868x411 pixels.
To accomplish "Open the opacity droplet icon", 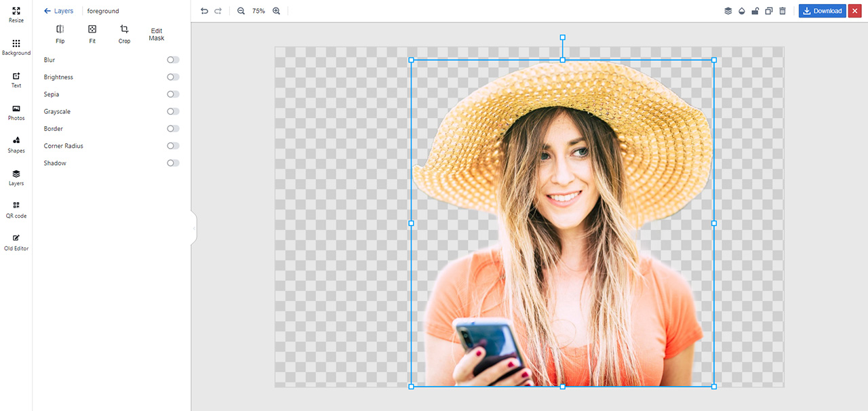I will (x=741, y=11).
